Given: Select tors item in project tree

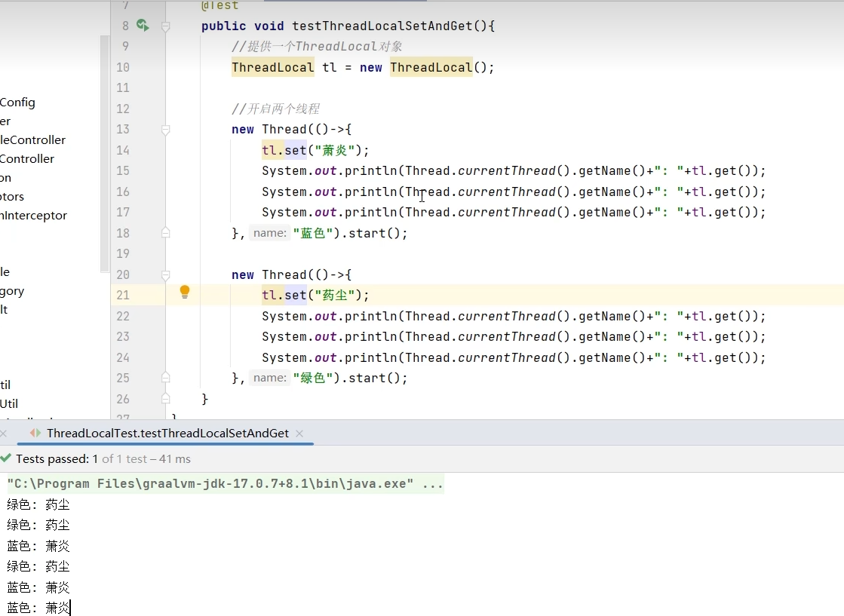Looking at the screenshot, I should click(x=12, y=196).
